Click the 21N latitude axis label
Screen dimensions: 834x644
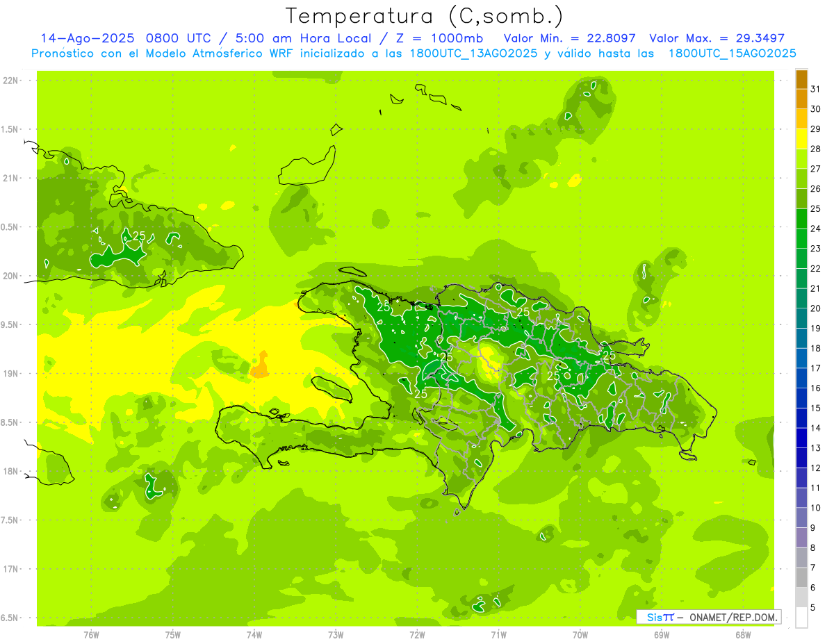(10, 178)
